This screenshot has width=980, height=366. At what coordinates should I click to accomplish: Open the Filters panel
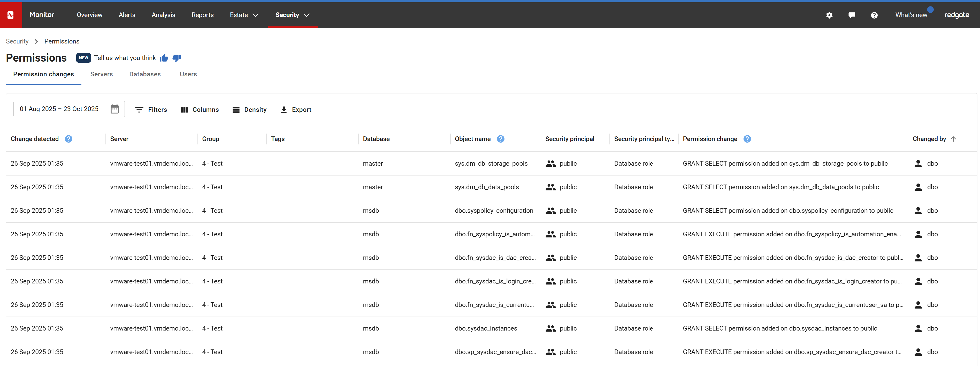(151, 110)
